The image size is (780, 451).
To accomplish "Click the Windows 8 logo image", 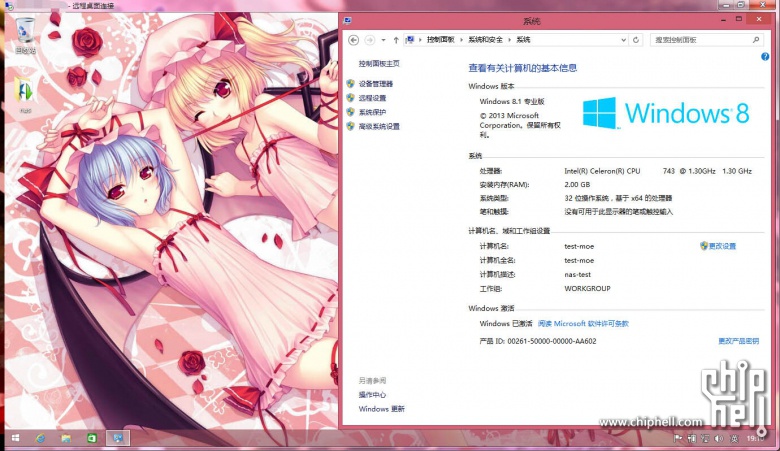I will pos(666,113).
